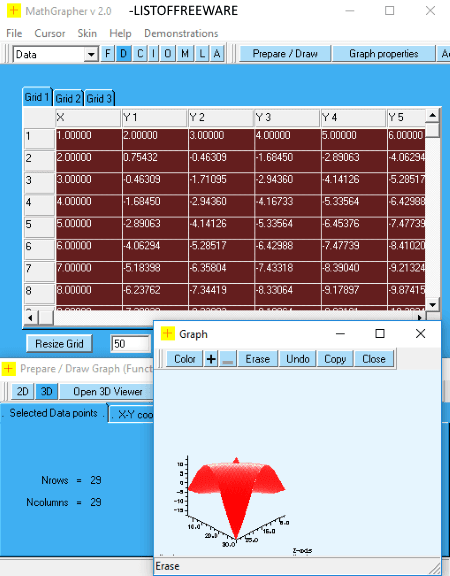Click the Prepare / Draw Graph window icon
The height and width of the screenshot is (576, 450).
9,368
